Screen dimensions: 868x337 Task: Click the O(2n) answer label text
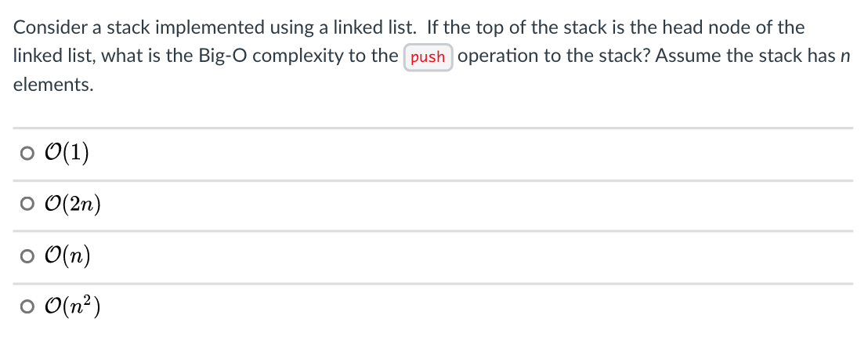[x=73, y=205]
